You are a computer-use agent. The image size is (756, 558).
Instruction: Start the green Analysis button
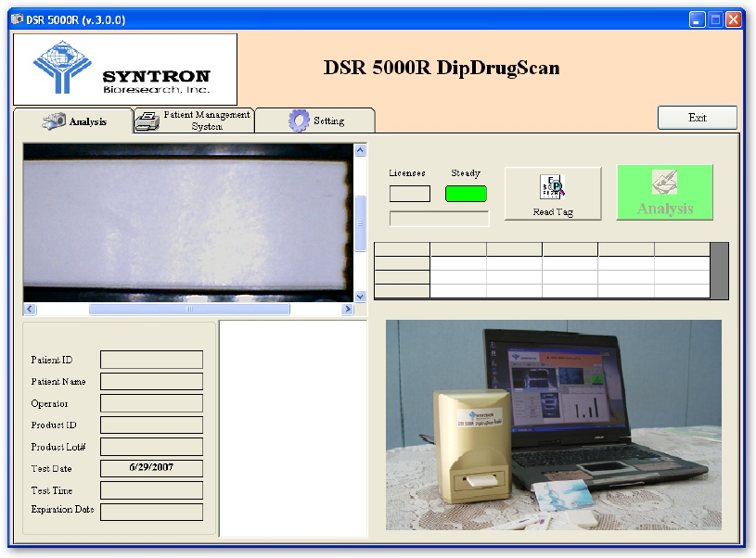point(665,193)
